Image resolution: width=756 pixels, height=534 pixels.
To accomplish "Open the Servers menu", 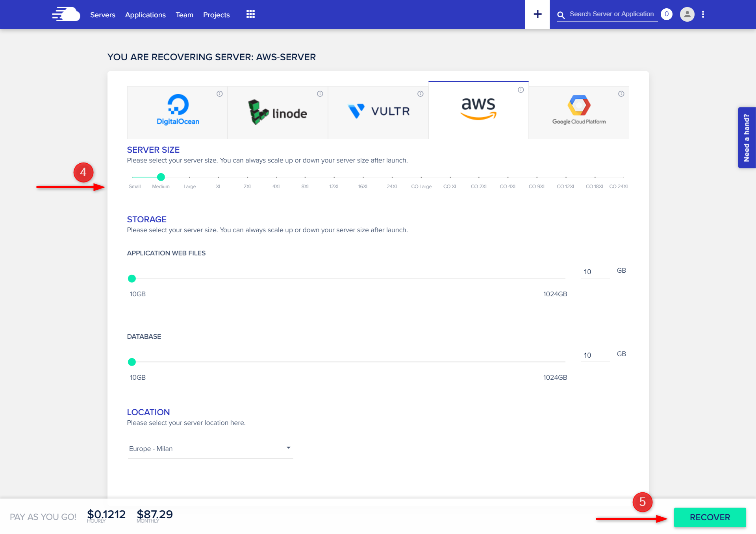I will pyautogui.click(x=103, y=15).
